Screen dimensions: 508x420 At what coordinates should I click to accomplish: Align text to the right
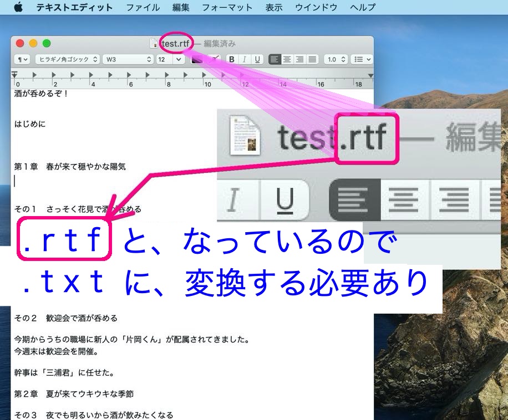click(300, 59)
